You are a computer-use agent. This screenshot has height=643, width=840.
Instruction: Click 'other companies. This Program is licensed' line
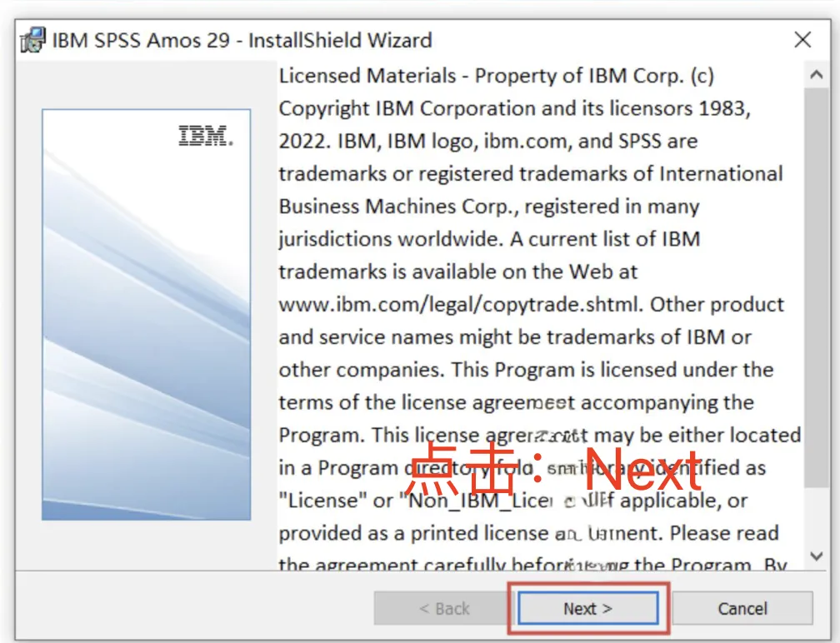[x=526, y=370]
